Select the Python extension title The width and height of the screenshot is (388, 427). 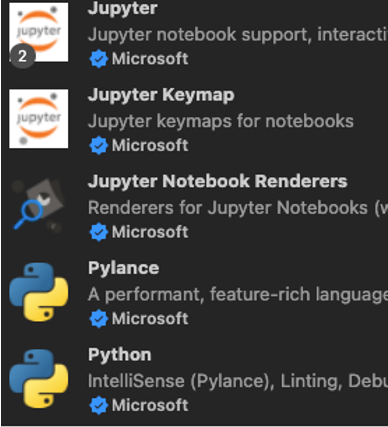120,355
